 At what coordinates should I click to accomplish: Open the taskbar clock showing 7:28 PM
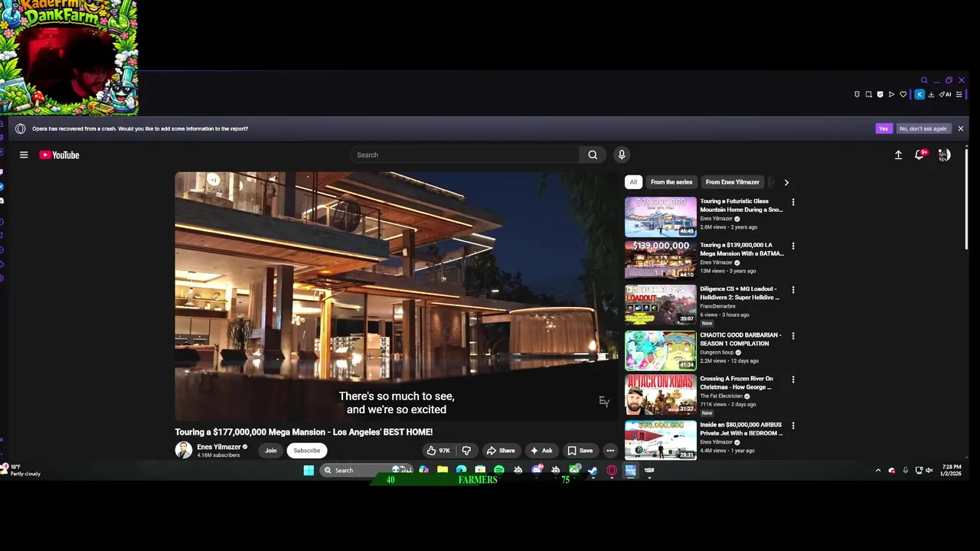pos(952,470)
